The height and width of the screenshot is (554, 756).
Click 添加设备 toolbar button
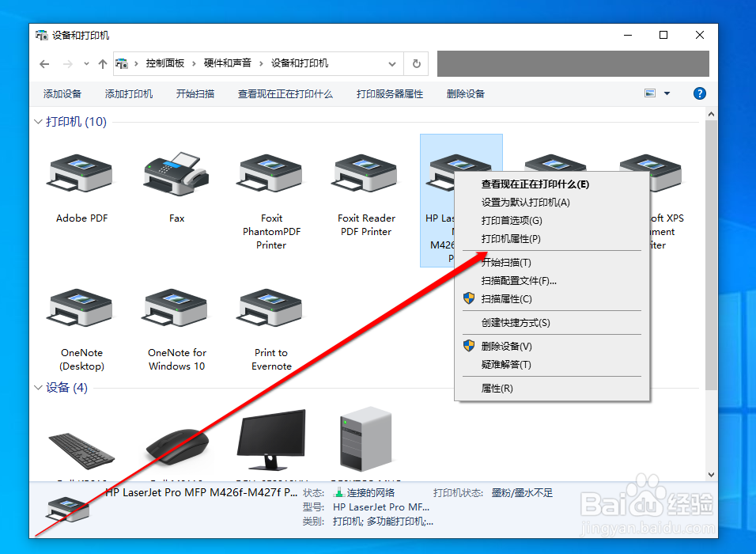click(x=62, y=94)
